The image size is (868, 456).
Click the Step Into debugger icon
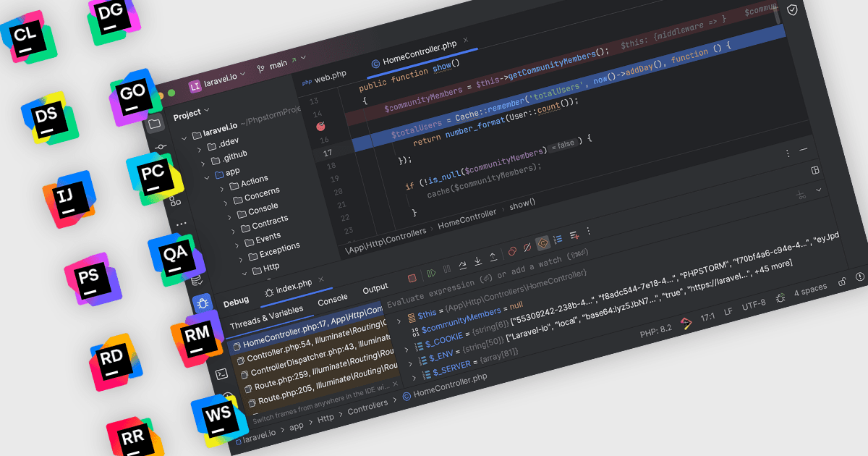[478, 261]
